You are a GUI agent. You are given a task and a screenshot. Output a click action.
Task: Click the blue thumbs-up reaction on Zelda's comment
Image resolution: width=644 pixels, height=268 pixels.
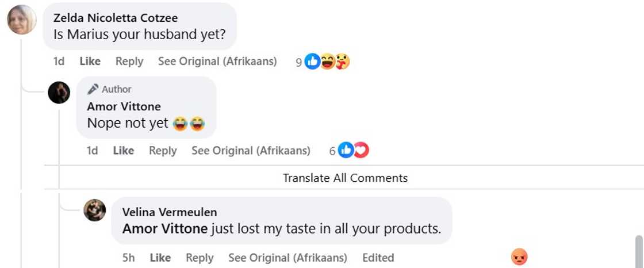pyautogui.click(x=312, y=62)
